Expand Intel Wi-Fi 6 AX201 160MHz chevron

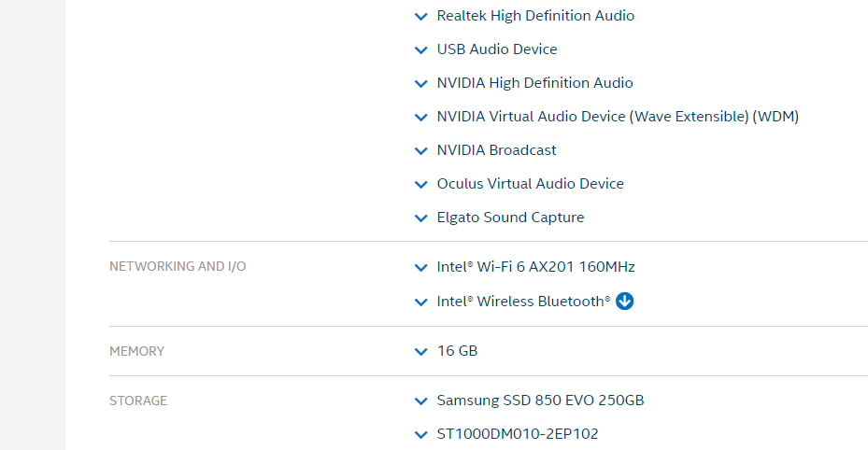420,268
